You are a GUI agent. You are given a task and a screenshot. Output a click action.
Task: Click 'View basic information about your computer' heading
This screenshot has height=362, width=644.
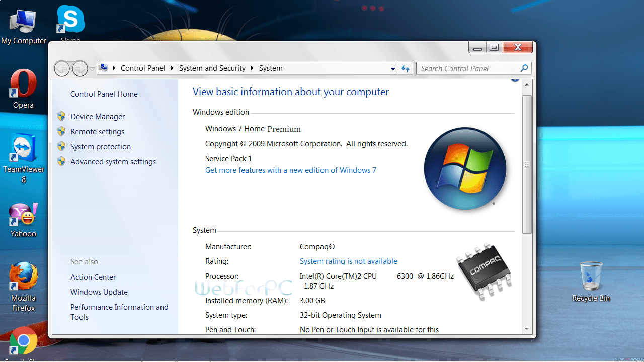pos(291,92)
